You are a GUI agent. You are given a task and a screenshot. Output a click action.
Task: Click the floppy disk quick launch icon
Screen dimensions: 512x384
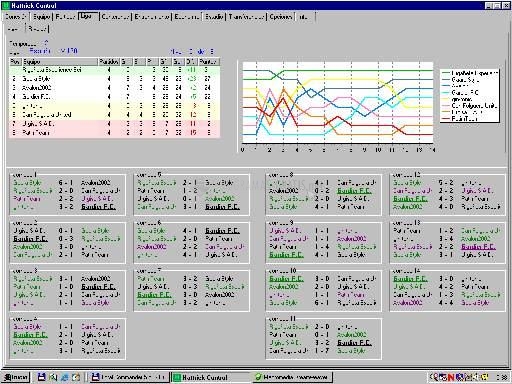(41, 377)
